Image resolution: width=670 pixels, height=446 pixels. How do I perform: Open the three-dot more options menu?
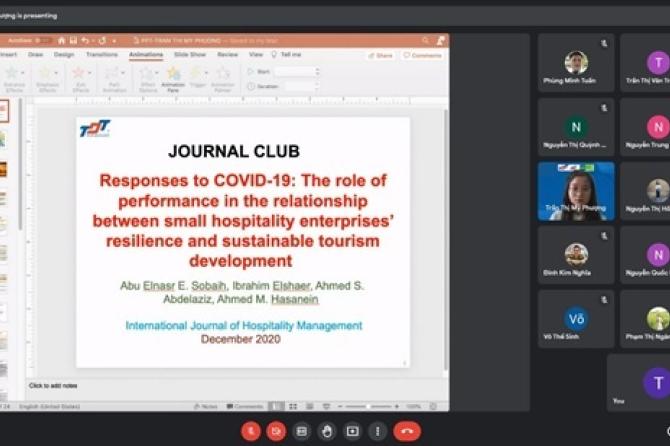377,431
